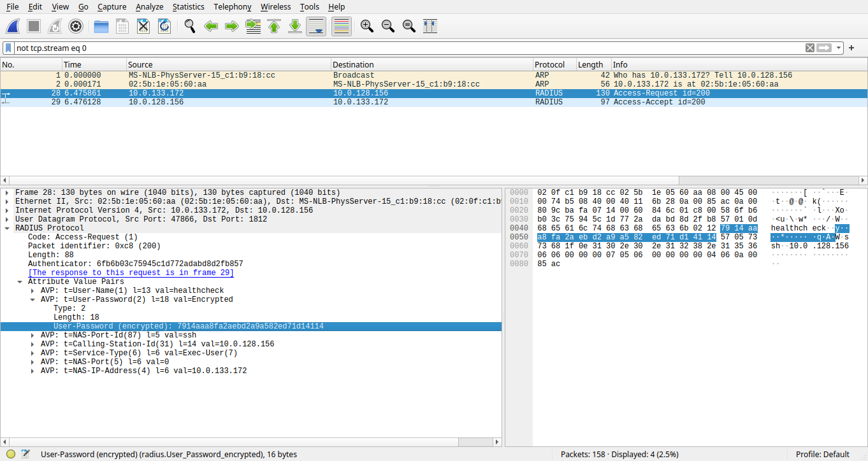Image resolution: width=868 pixels, height=461 pixels.
Task: Follow the response in frame 29 link
Action: pyautogui.click(x=131, y=273)
